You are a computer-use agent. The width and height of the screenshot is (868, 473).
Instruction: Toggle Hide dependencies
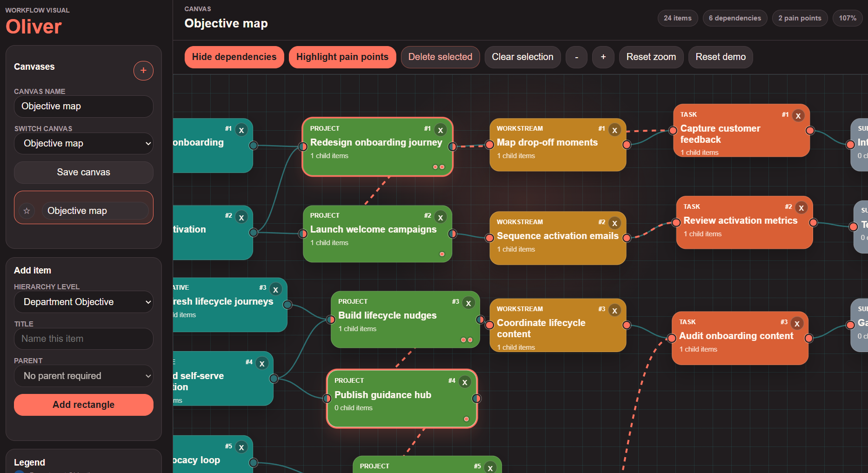tap(234, 57)
